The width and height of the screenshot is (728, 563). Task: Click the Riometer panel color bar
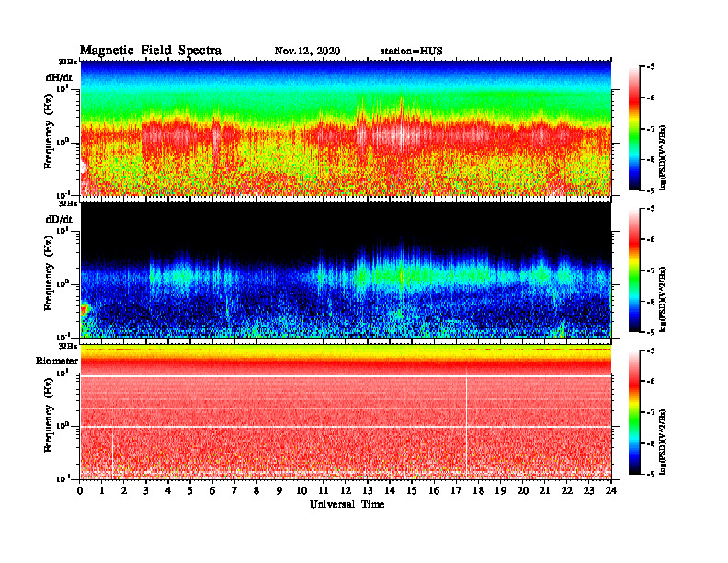(x=633, y=412)
